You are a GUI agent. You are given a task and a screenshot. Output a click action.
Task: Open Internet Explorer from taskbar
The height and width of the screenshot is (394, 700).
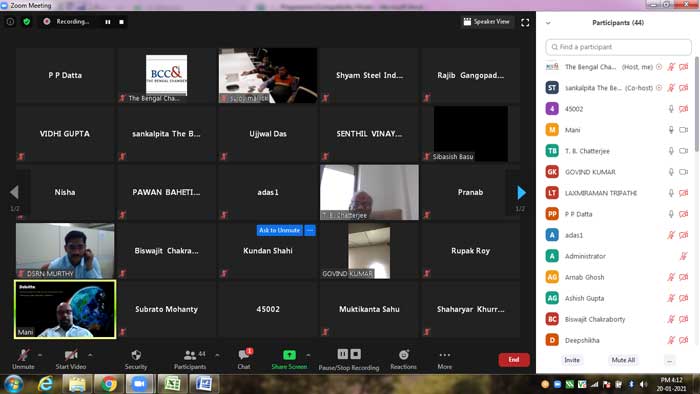[x=46, y=384]
